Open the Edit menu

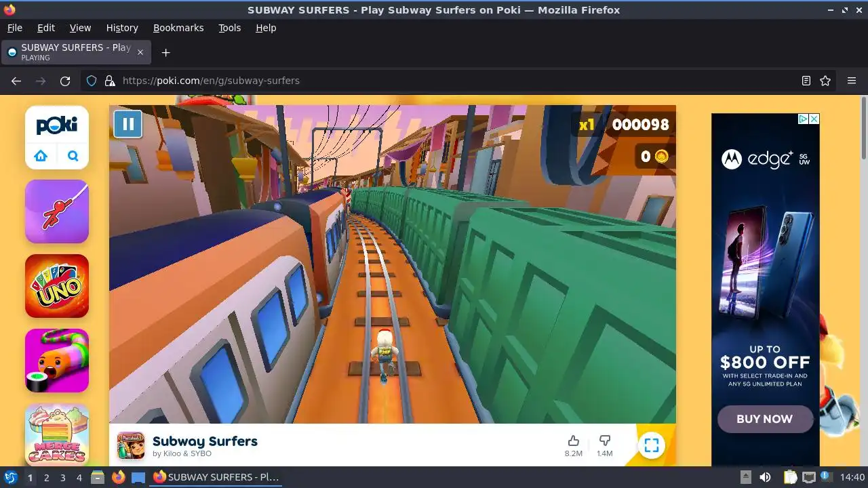click(46, 28)
